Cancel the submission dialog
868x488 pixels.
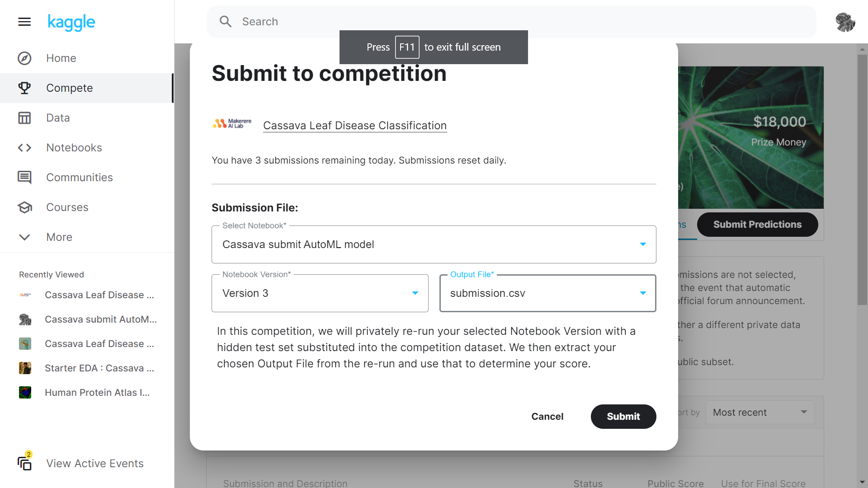(x=547, y=417)
